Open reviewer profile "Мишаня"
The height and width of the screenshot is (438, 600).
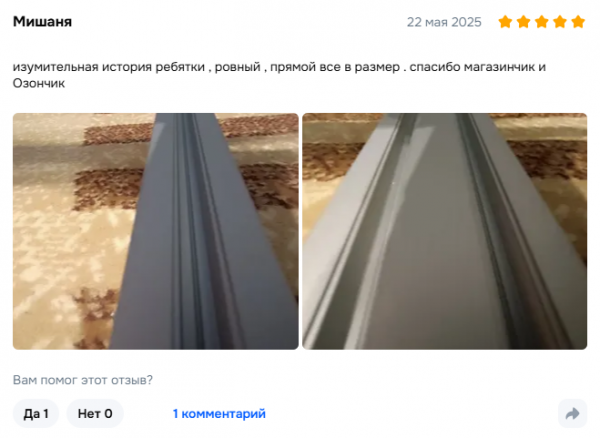pos(42,21)
